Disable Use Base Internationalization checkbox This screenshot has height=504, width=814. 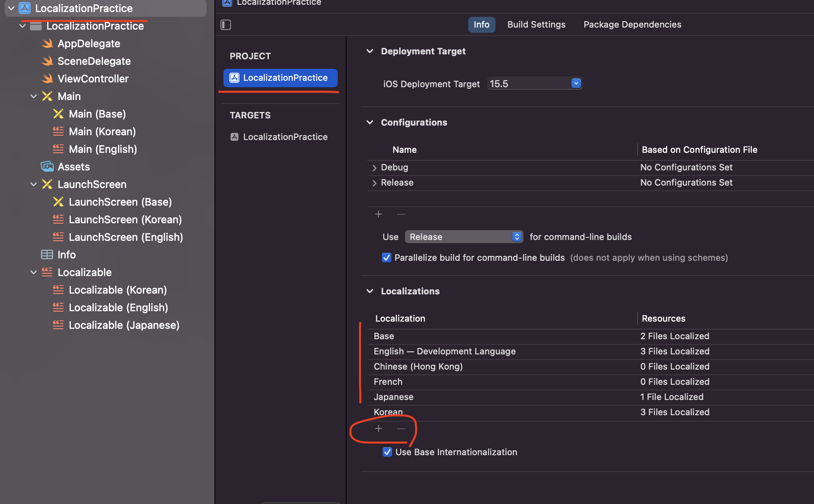click(387, 452)
